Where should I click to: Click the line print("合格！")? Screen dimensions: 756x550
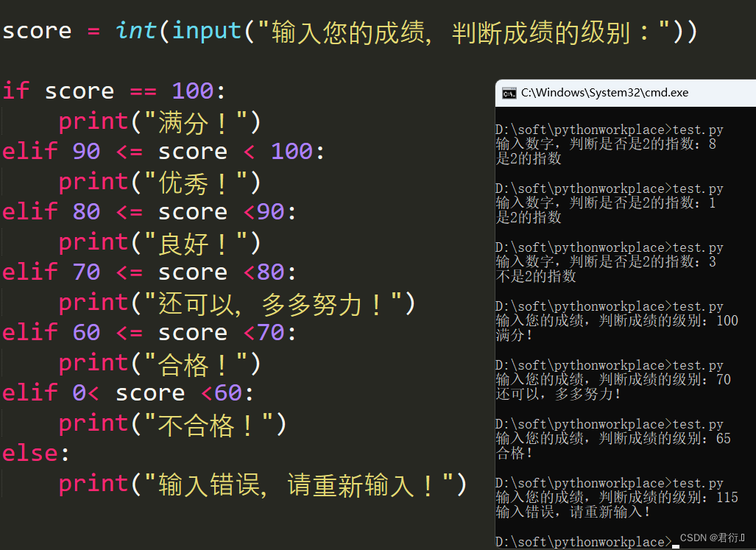point(160,364)
